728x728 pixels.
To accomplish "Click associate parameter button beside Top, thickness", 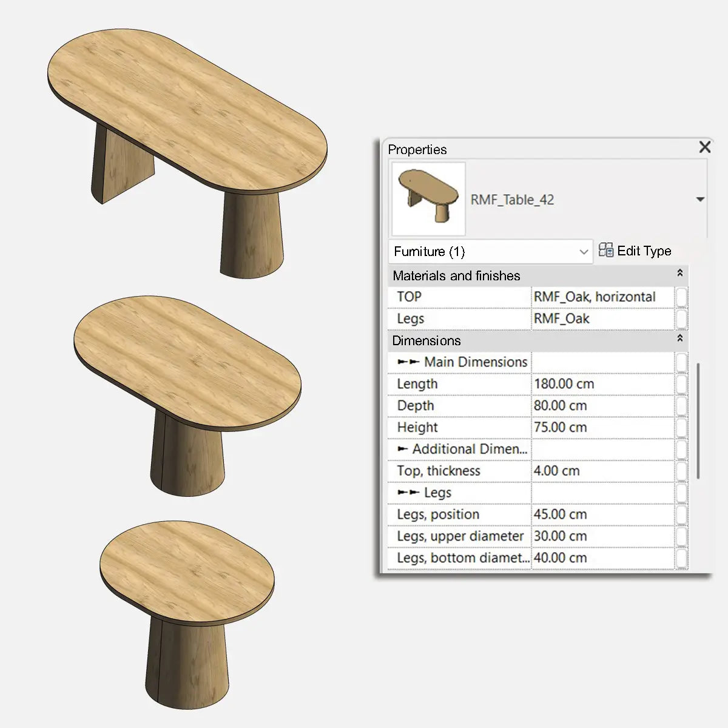I will (x=680, y=471).
